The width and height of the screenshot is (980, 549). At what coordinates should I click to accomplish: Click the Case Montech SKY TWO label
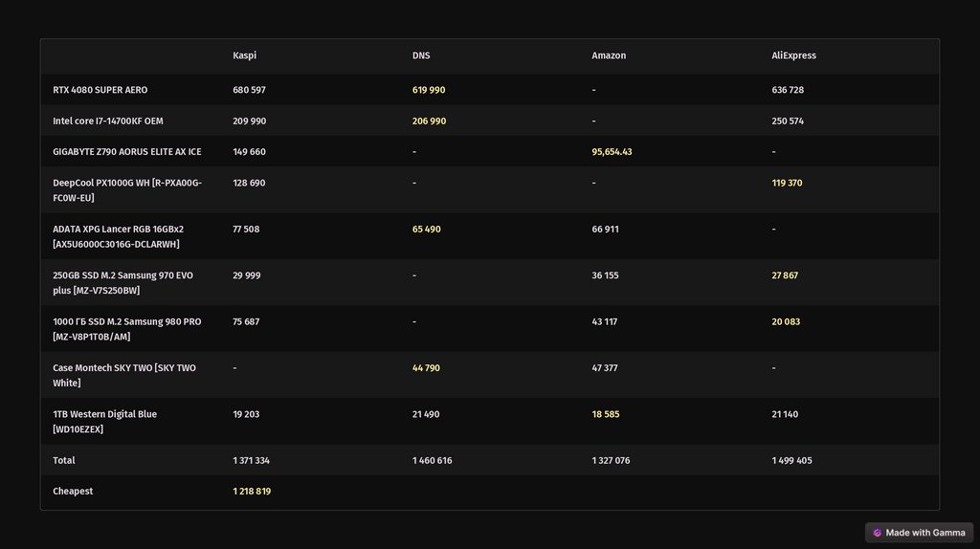(124, 375)
